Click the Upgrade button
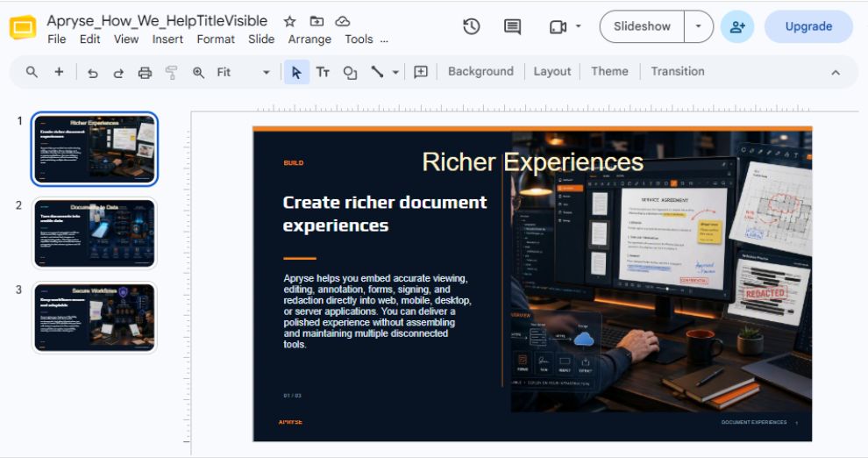The image size is (868, 458). point(808,26)
